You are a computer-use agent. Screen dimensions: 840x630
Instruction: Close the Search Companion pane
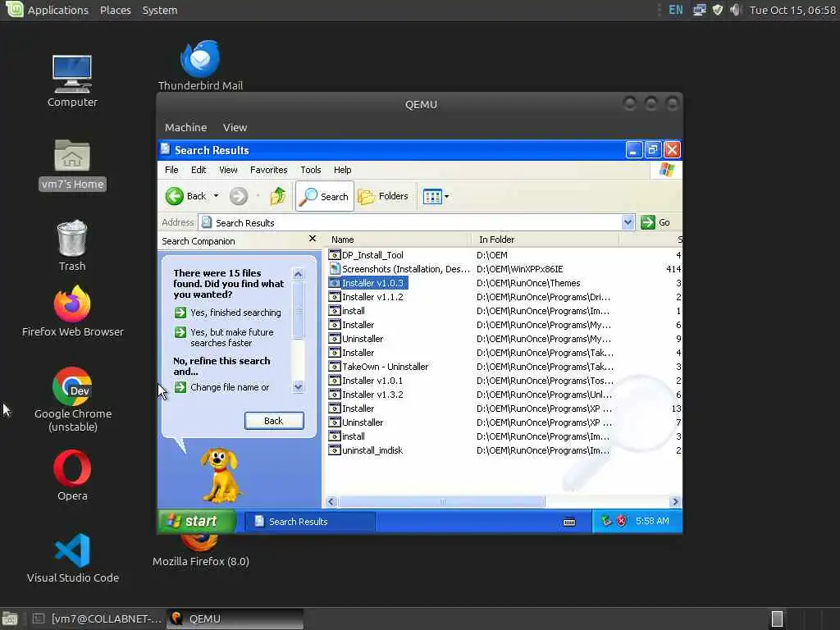313,239
